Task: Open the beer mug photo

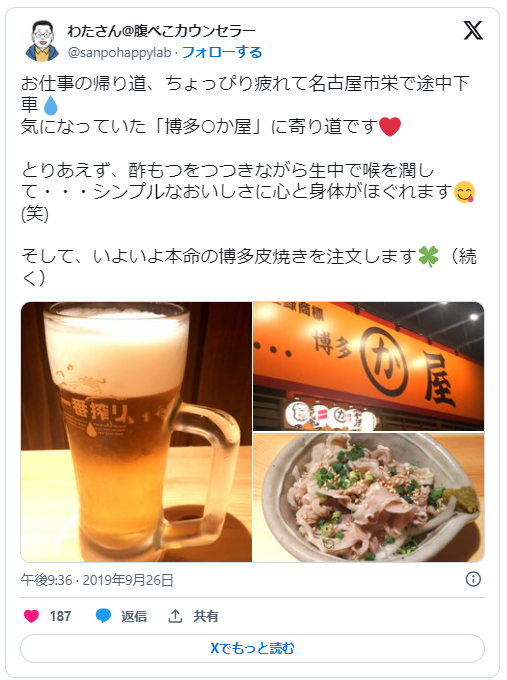Action: [136, 432]
